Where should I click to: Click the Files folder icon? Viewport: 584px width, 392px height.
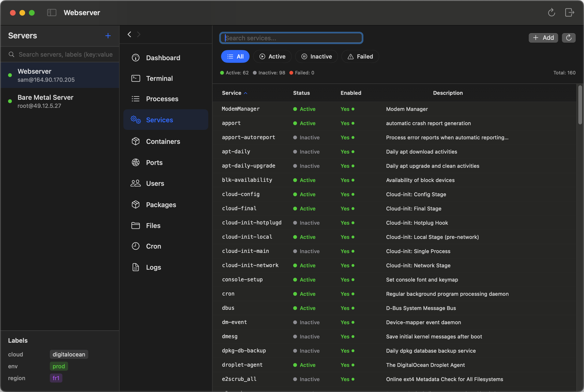tap(136, 225)
